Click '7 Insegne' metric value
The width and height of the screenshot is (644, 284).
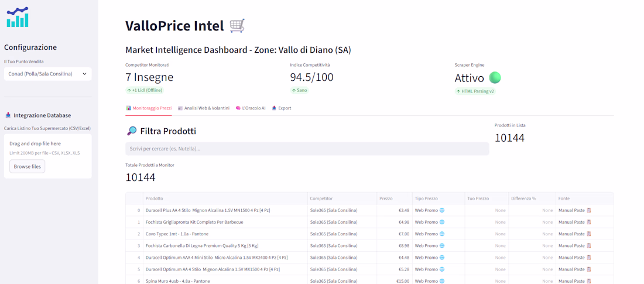(x=149, y=77)
